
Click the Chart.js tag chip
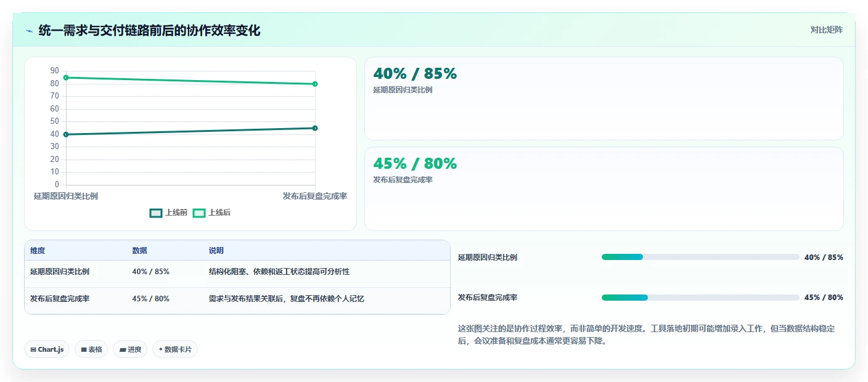coord(47,349)
